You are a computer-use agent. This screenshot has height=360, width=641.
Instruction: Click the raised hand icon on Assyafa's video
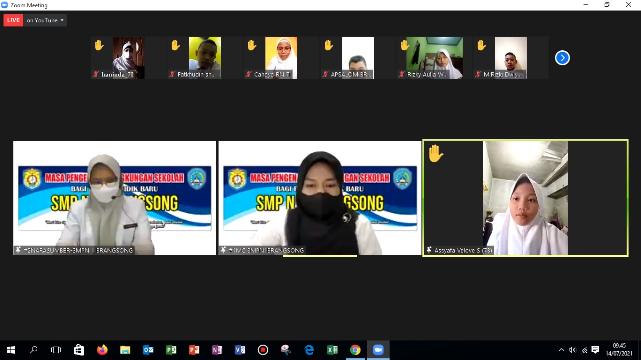click(x=435, y=154)
